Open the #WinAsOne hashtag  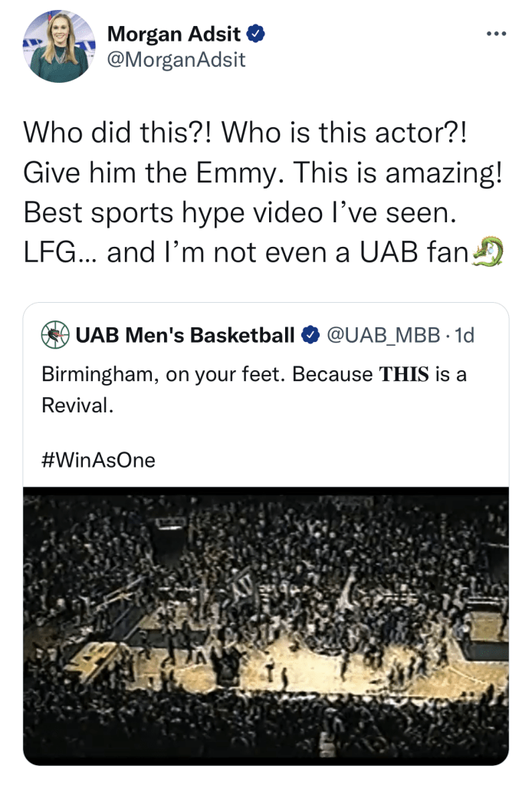99,460
